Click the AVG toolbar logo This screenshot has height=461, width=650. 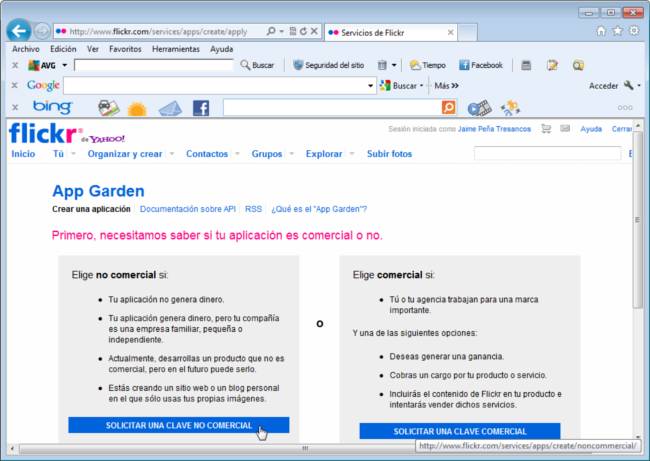pyautogui.click(x=42, y=65)
